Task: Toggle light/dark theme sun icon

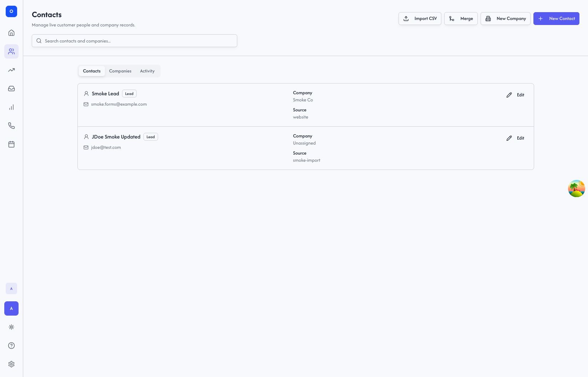Action: [11, 327]
